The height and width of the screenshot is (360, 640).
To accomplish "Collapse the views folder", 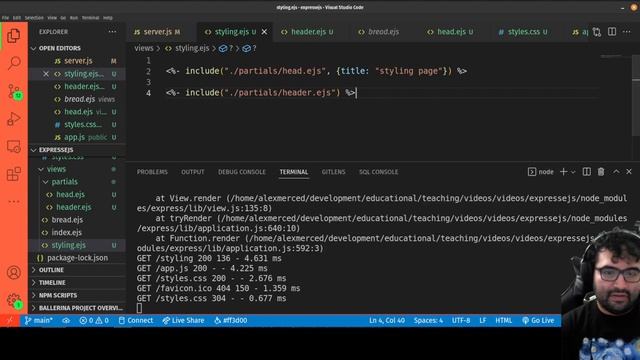I will [x=78, y=169].
